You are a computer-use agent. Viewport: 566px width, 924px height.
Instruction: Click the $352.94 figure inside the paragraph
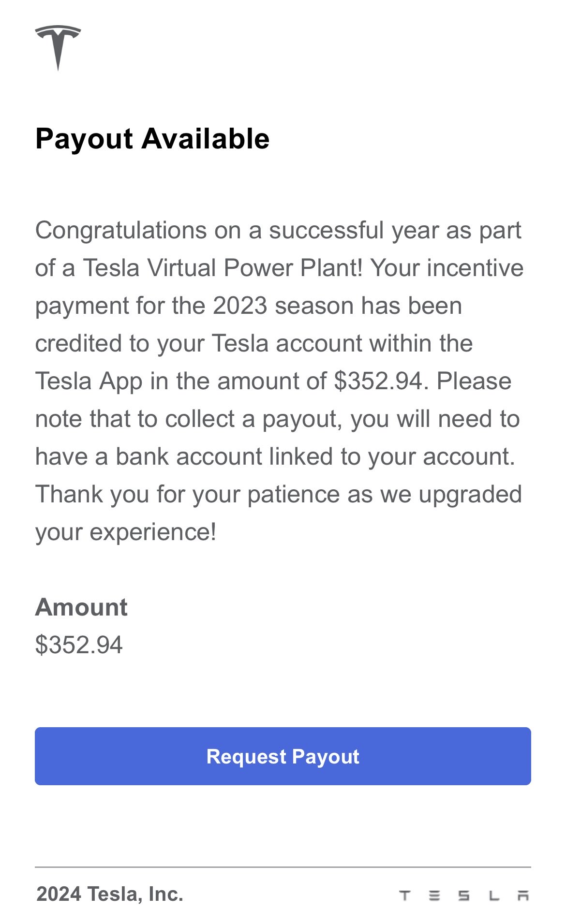(379, 381)
